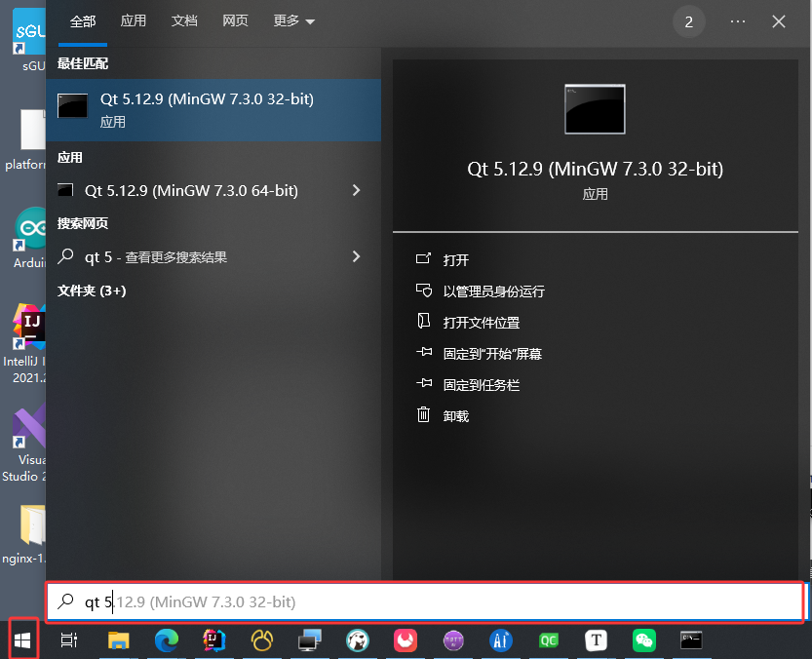Click the 最佳匹配 section header
The image size is (812, 659).
click(82, 63)
